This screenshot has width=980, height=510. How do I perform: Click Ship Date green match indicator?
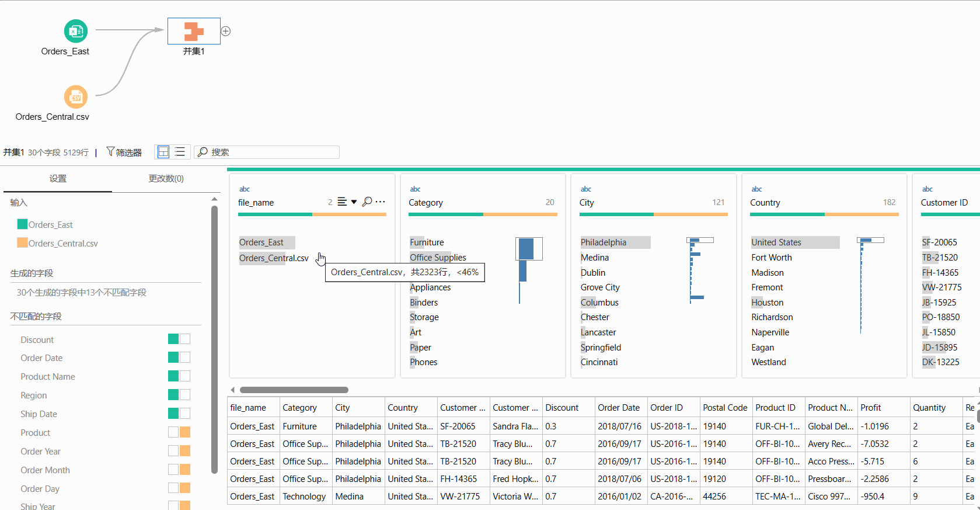point(173,414)
